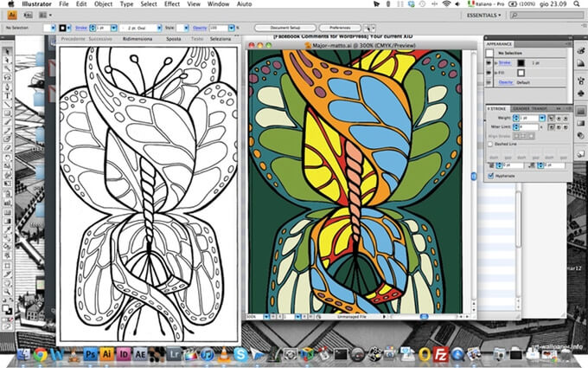Select the Selection arrow tool in toolbox
This screenshot has height=368, width=588.
pos(7,51)
